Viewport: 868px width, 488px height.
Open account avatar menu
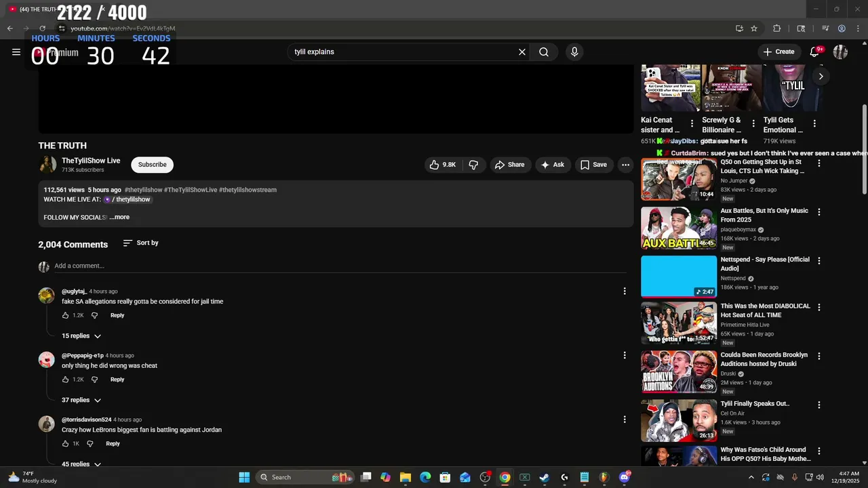click(840, 52)
